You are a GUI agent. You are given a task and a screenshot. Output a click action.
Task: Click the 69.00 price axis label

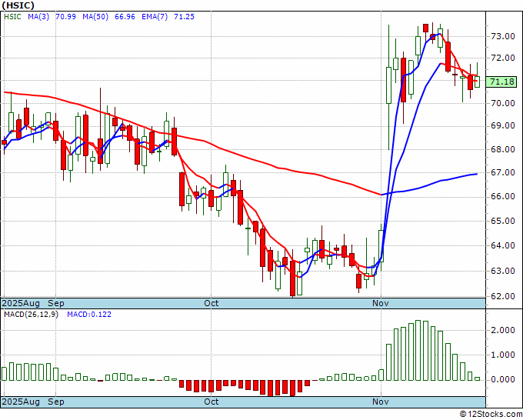pyautogui.click(x=503, y=125)
